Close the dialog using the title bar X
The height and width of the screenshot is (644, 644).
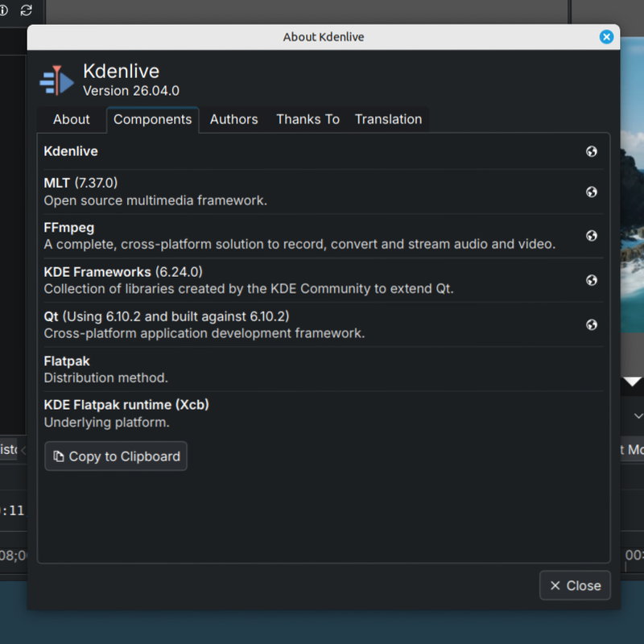(606, 37)
